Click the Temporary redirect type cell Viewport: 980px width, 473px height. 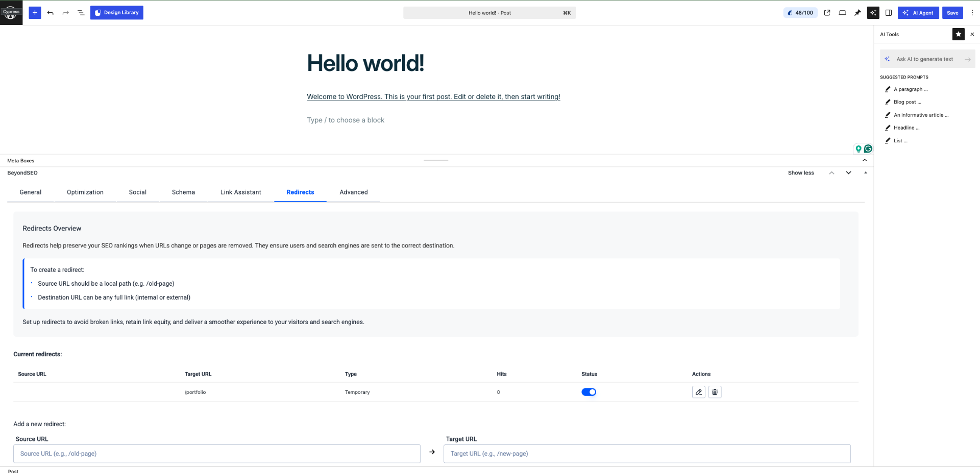357,392
